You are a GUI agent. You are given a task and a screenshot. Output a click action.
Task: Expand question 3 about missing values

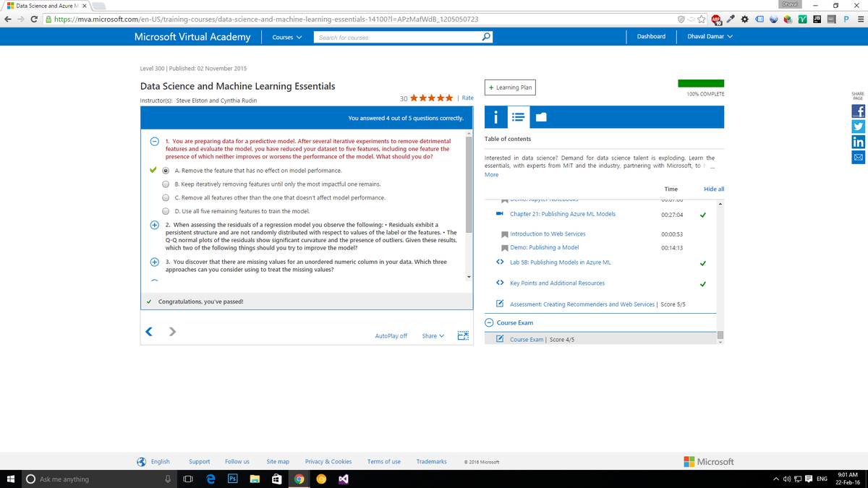point(154,262)
